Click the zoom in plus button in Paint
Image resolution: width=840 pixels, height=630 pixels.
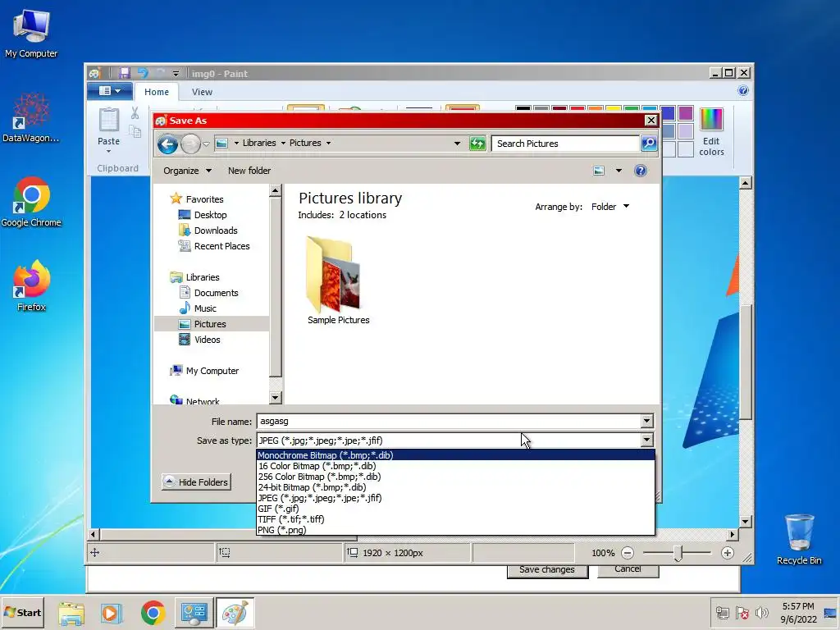point(727,553)
